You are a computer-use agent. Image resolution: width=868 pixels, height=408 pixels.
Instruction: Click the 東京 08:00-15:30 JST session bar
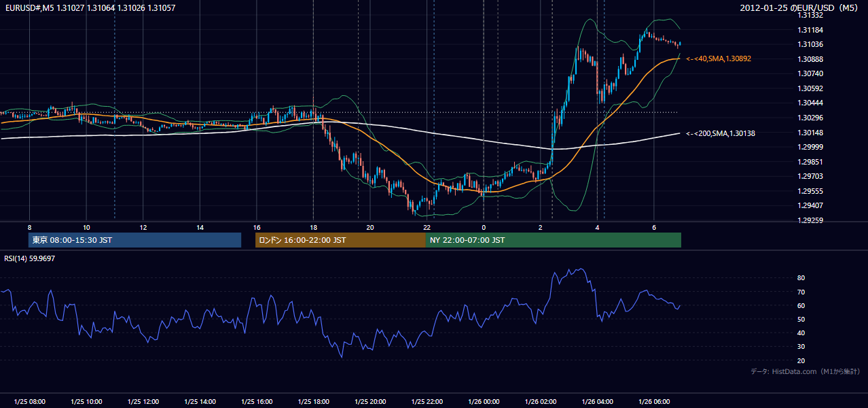[135, 240]
